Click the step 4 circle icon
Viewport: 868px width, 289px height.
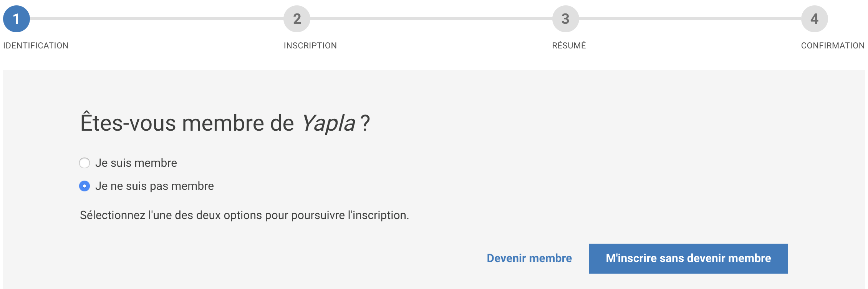[x=814, y=19]
